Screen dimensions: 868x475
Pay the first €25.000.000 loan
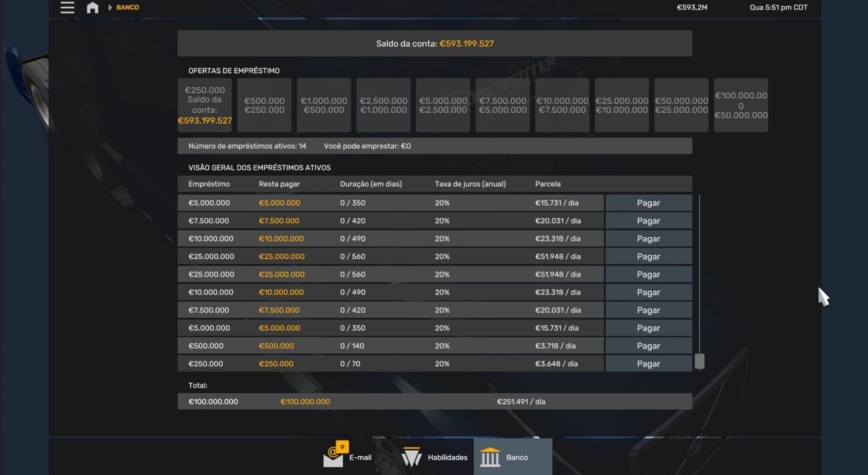pos(648,256)
